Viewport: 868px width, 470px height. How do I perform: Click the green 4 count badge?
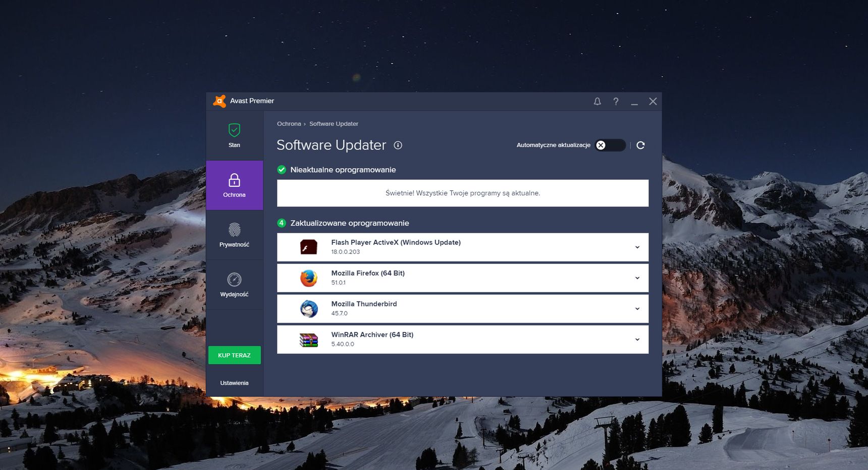(282, 223)
